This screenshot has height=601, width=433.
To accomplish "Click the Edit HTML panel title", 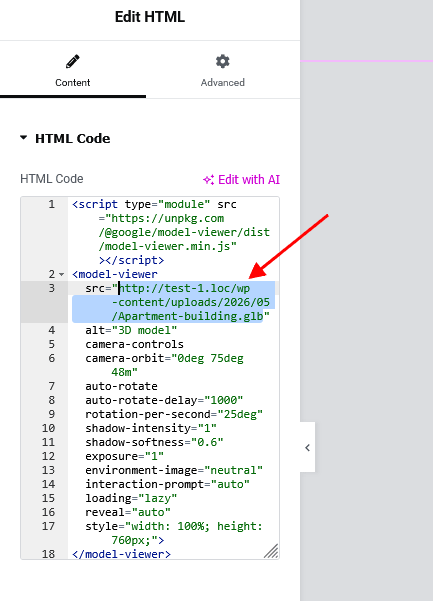I will pos(150,17).
